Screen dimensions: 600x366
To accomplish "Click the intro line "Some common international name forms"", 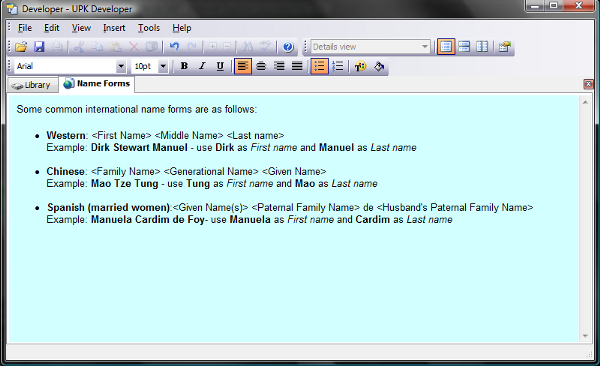I will (137, 109).
